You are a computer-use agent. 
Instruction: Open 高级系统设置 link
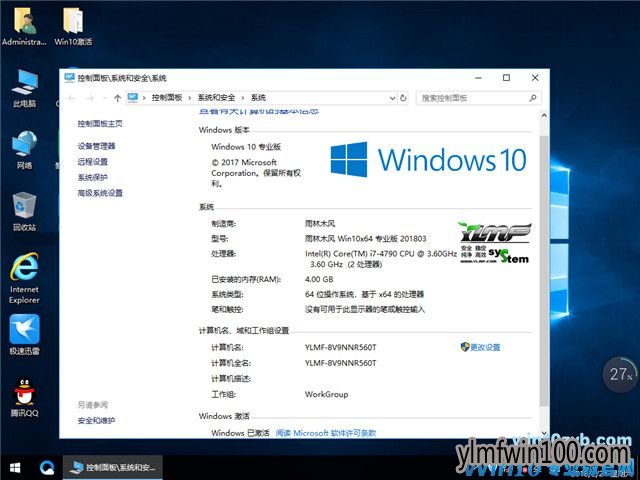tap(100, 193)
